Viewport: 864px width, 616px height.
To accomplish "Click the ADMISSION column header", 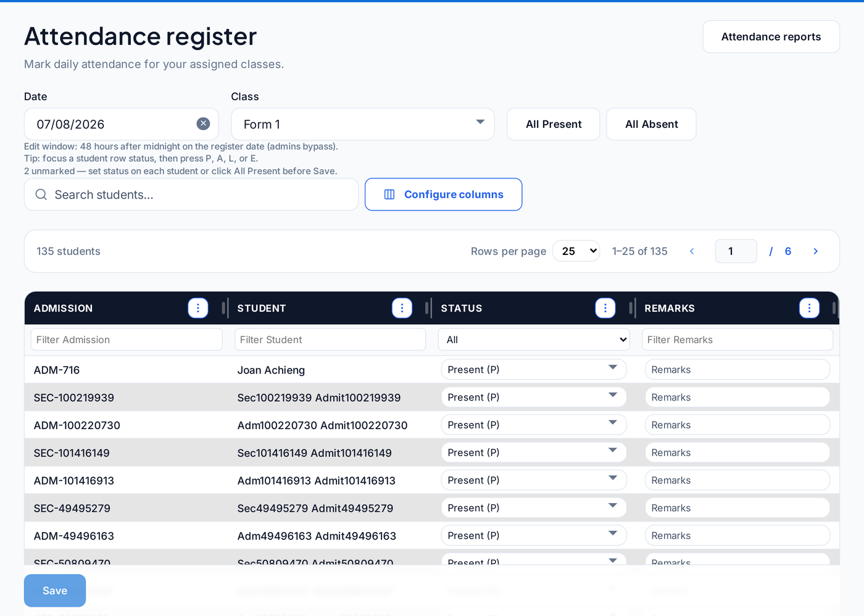I will [x=63, y=308].
